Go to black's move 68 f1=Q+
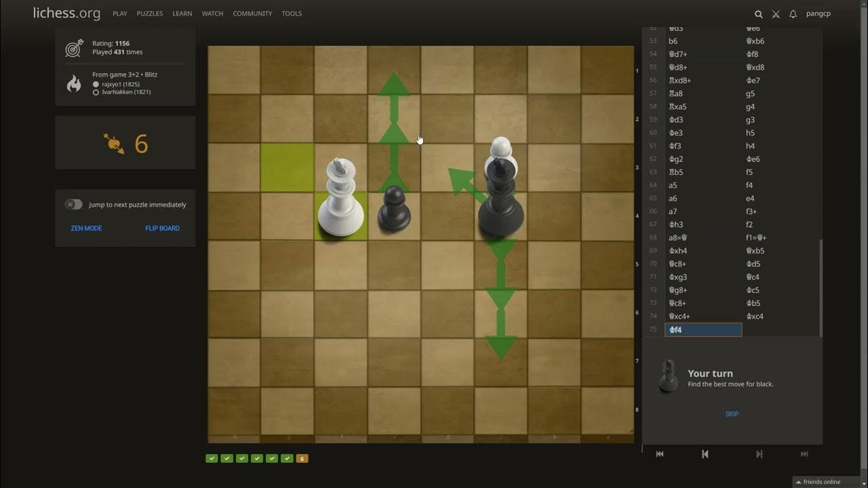 [780, 238]
